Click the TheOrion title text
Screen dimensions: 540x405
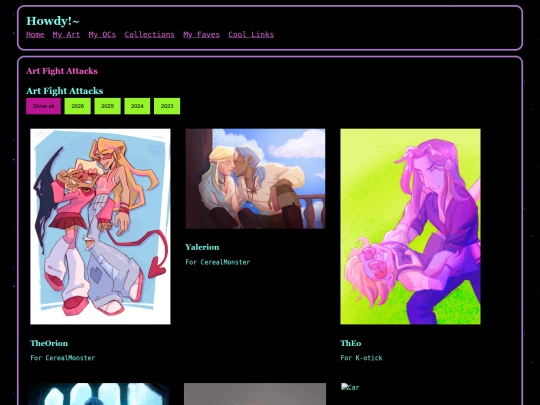[x=49, y=343]
